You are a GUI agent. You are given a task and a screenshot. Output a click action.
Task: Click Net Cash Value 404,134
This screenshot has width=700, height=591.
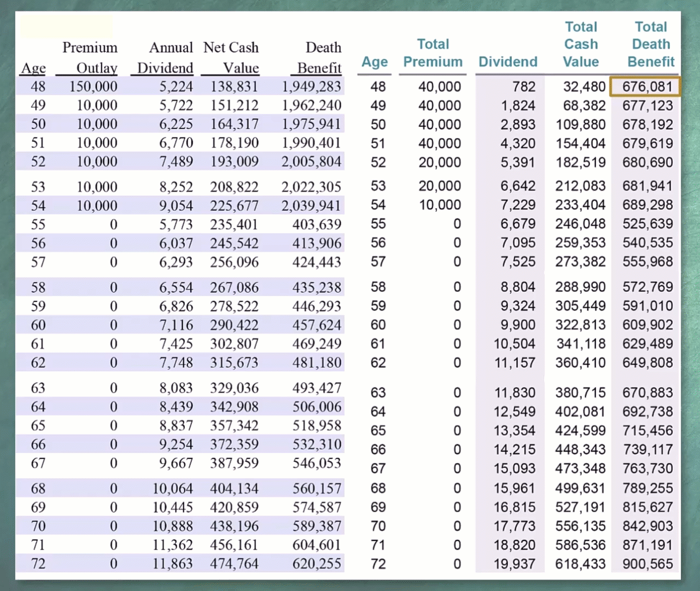235,489
